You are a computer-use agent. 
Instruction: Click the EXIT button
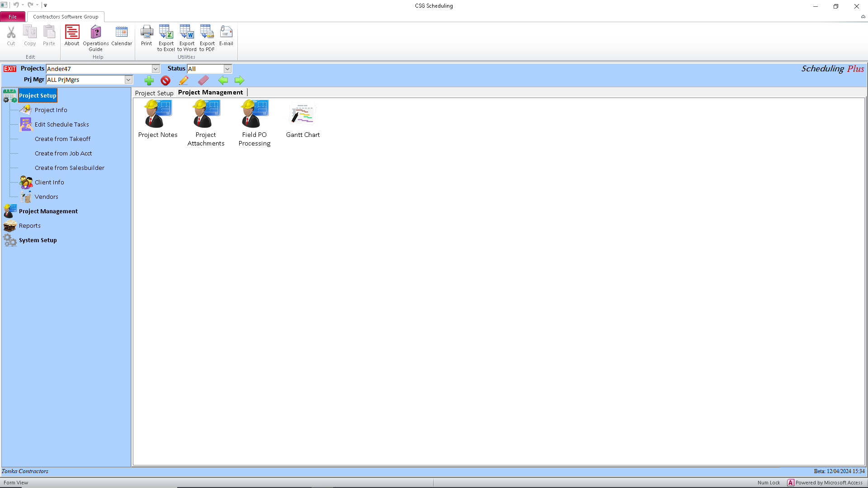point(9,68)
